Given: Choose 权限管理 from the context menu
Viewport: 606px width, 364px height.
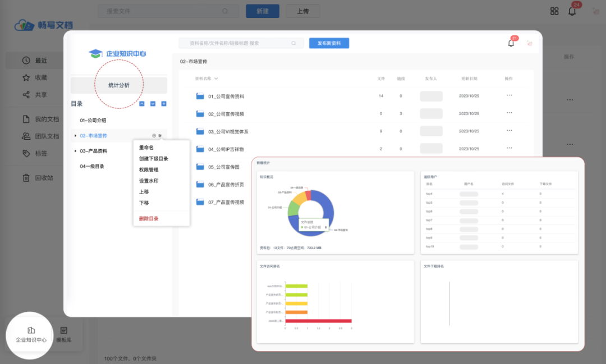Looking at the screenshot, I should pyautogui.click(x=149, y=169).
